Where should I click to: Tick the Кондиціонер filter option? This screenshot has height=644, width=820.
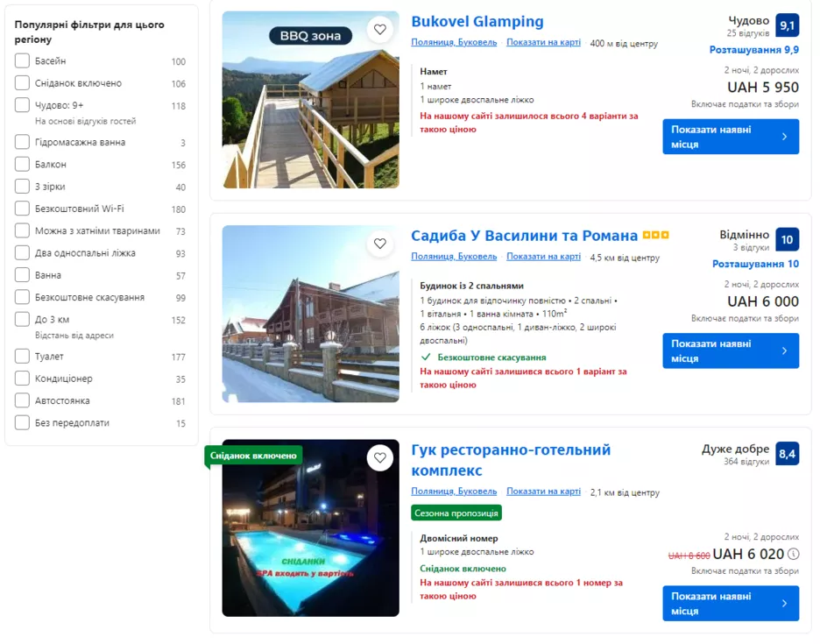tap(23, 379)
